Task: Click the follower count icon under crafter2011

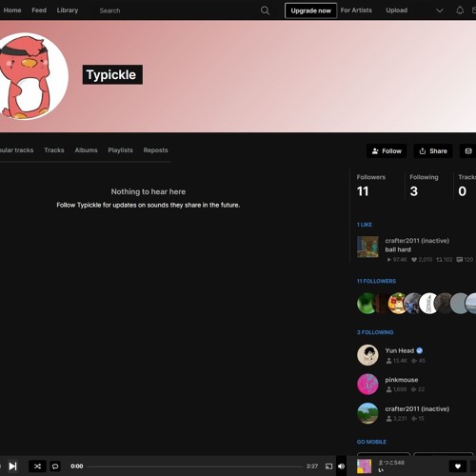Action: pyautogui.click(x=388, y=419)
